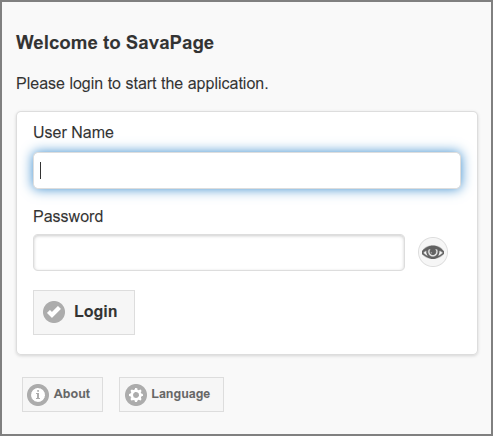The image size is (493, 436).
Task: Click the User Name input field
Action: (247, 171)
